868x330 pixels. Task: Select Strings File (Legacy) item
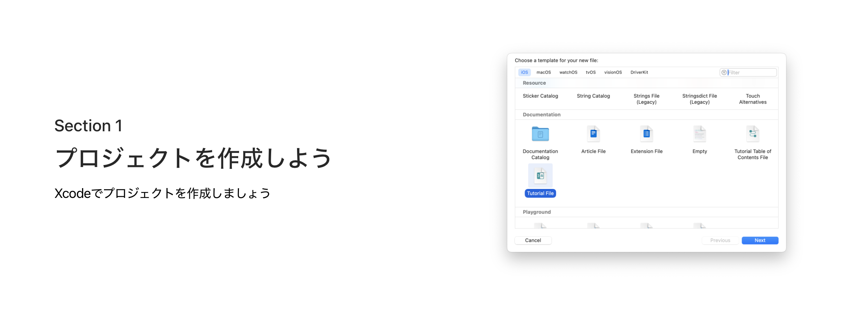click(646, 99)
